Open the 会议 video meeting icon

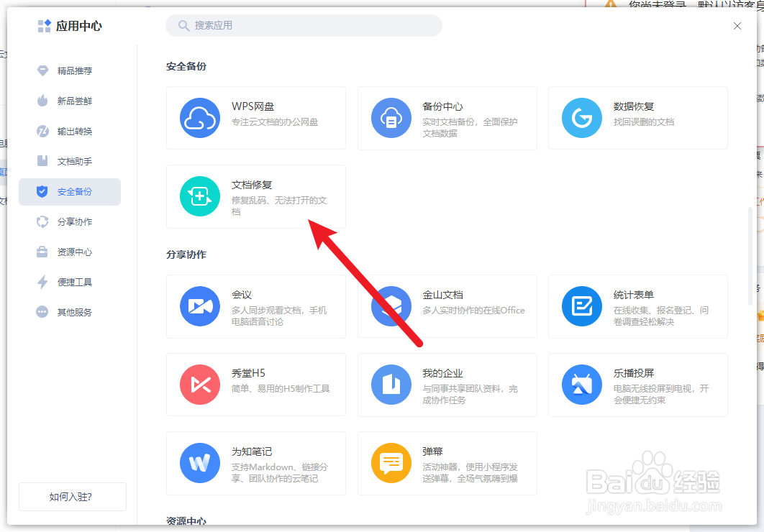(x=200, y=306)
